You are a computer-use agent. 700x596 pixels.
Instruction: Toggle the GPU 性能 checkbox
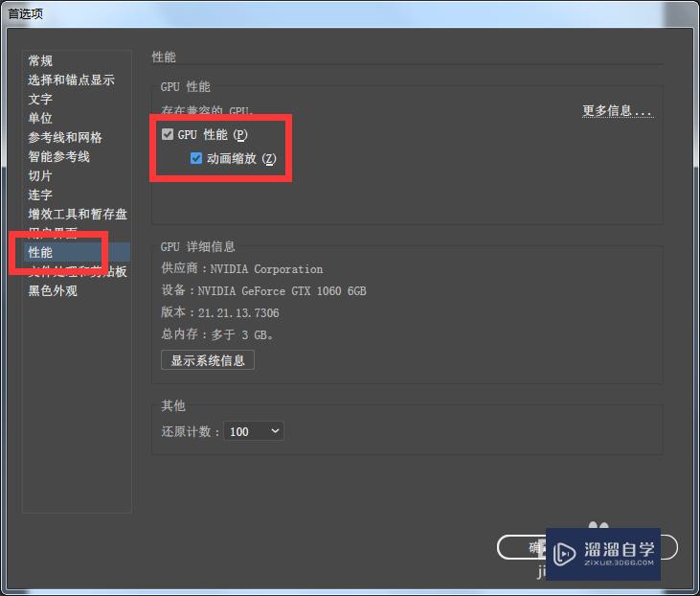click(168, 134)
